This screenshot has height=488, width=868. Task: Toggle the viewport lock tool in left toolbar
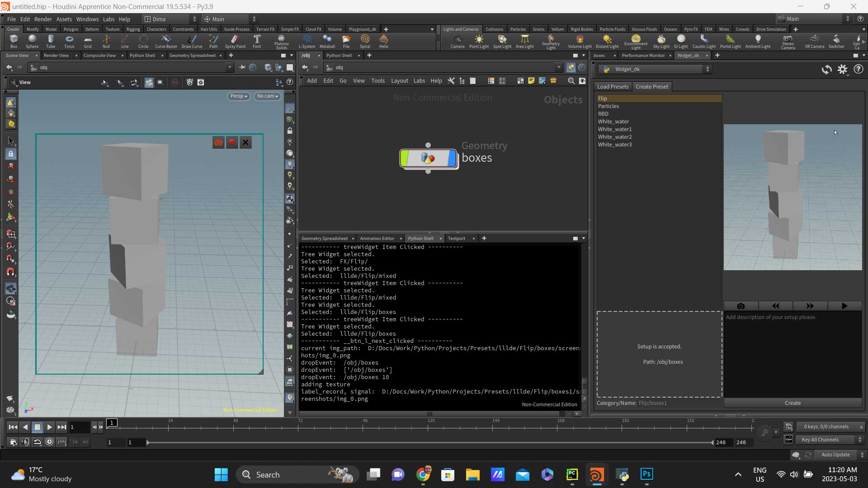[11, 154]
